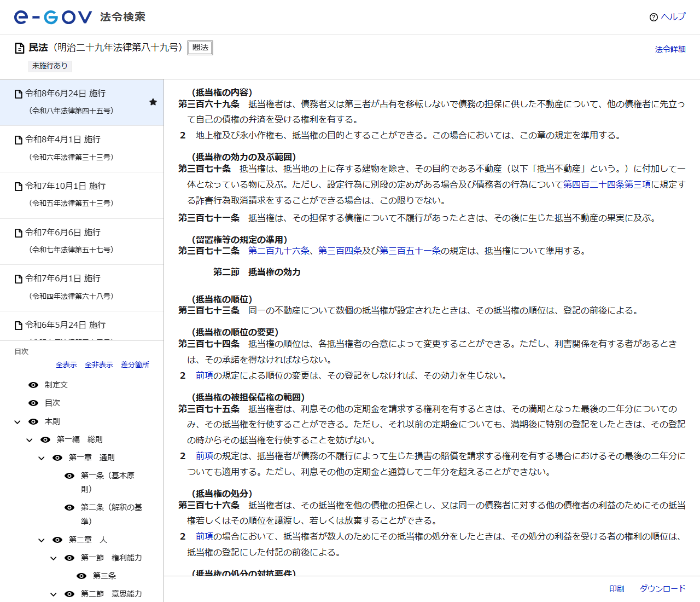Collapse the 第一節 権利能力 node
This screenshot has width=700, height=602.
click(x=54, y=558)
